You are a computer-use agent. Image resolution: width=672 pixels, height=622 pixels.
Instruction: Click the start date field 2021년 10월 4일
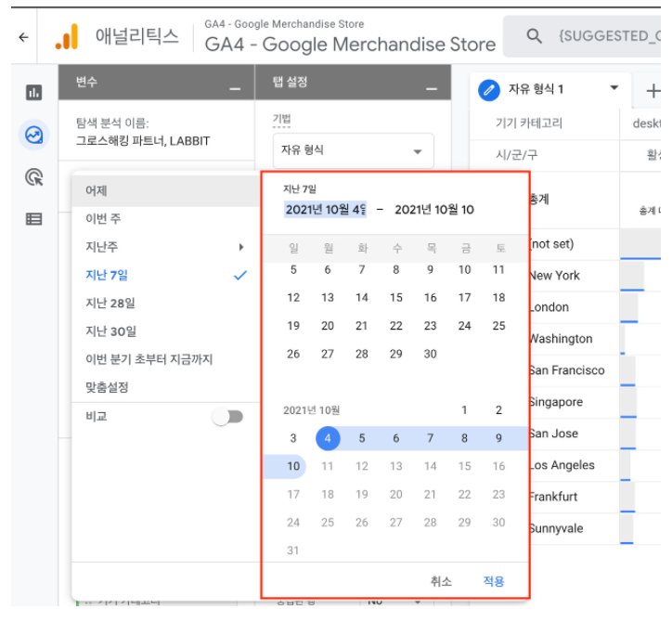[x=325, y=210]
